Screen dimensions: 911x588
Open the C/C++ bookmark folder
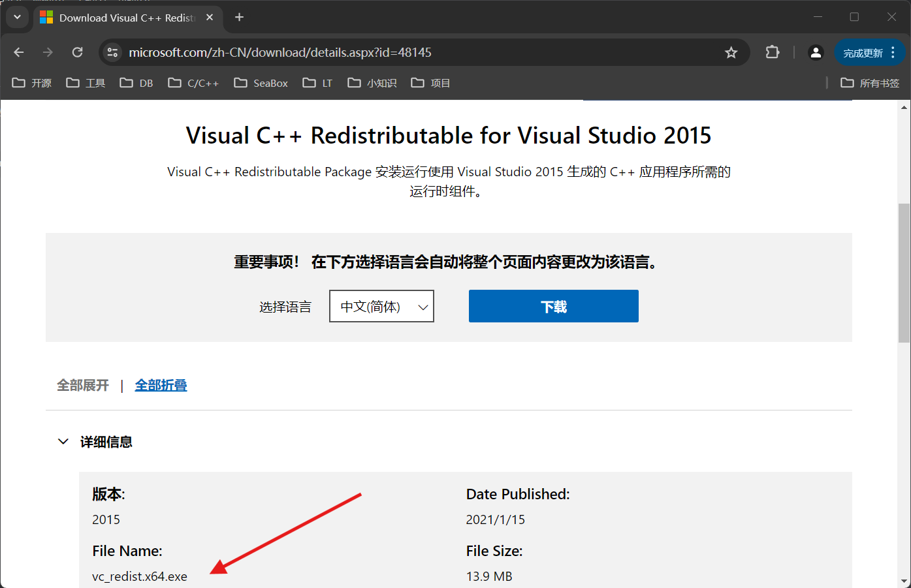point(193,83)
